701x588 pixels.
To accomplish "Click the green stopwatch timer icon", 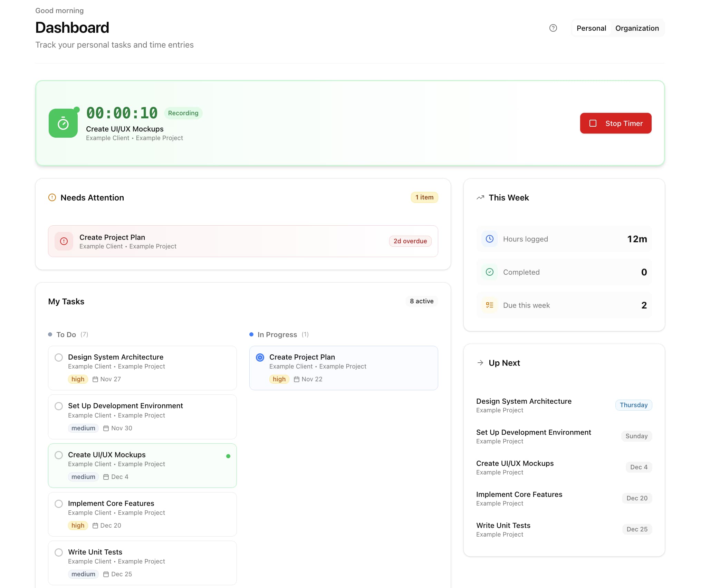I will (x=63, y=123).
